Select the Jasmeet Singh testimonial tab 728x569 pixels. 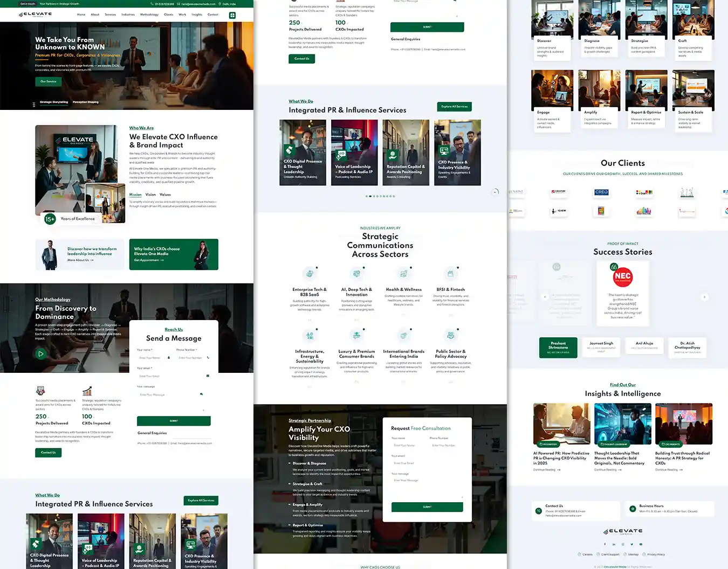pos(601,345)
